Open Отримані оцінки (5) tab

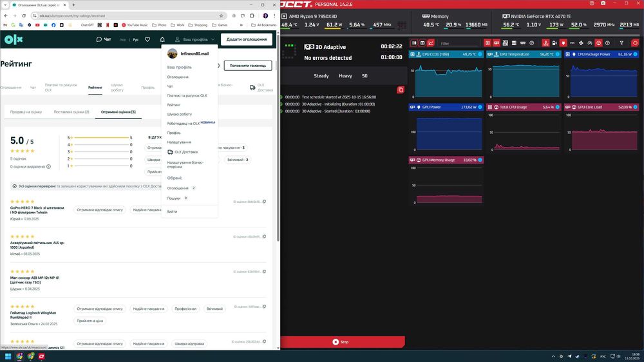pyautogui.click(x=118, y=112)
